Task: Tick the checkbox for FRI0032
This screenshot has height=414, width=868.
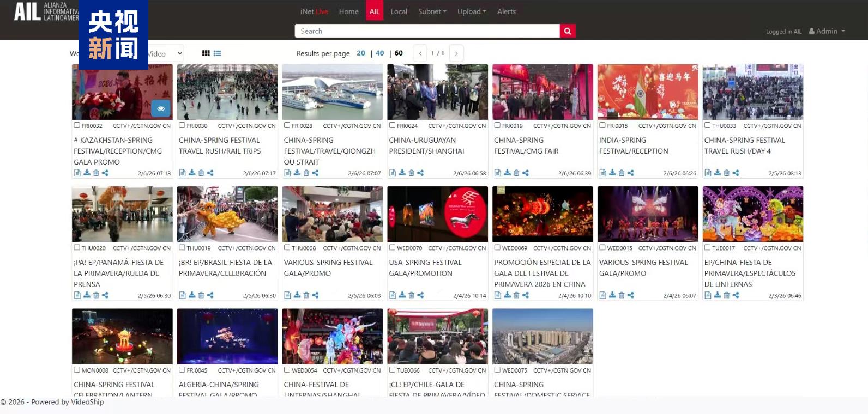Action: coord(77,125)
